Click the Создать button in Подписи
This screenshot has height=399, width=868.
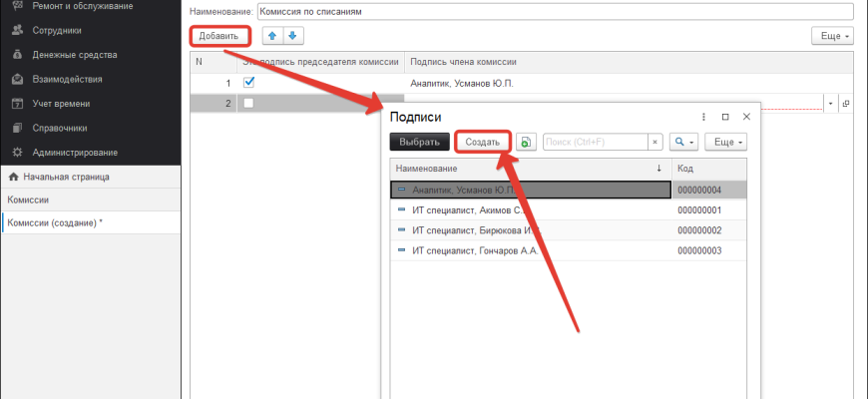[x=483, y=142]
